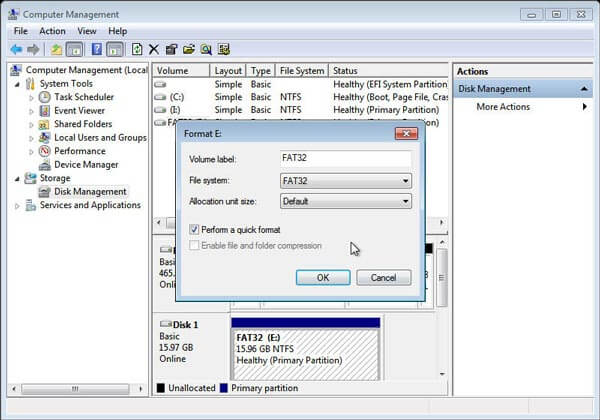The image size is (600, 420).
Task: Click the Open folder toolbar icon
Action: pyautogui.click(x=189, y=49)
